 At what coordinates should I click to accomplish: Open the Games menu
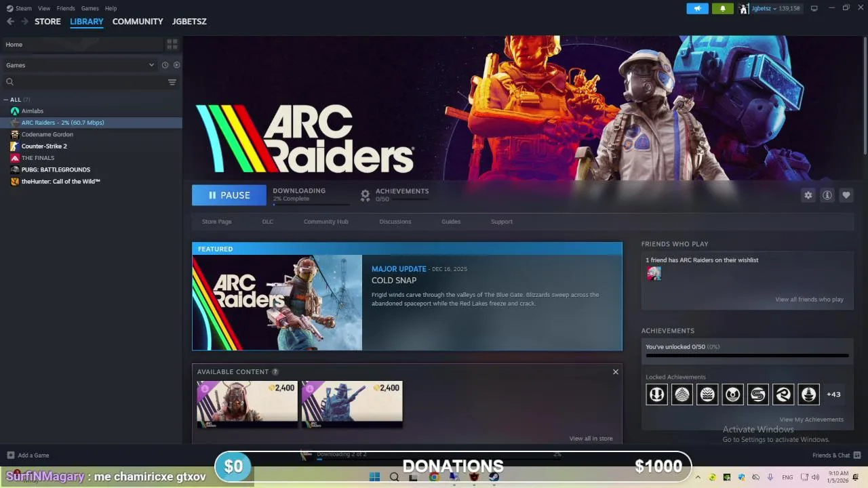click(x=90, y=8)
